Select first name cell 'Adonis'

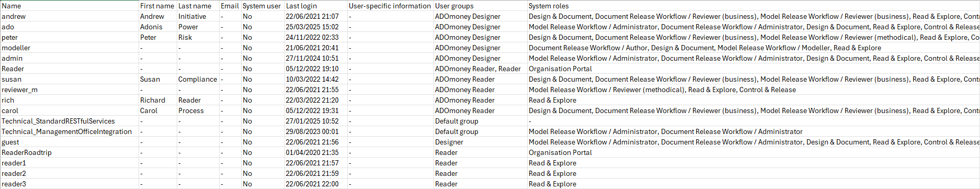(x=158, y=27)
